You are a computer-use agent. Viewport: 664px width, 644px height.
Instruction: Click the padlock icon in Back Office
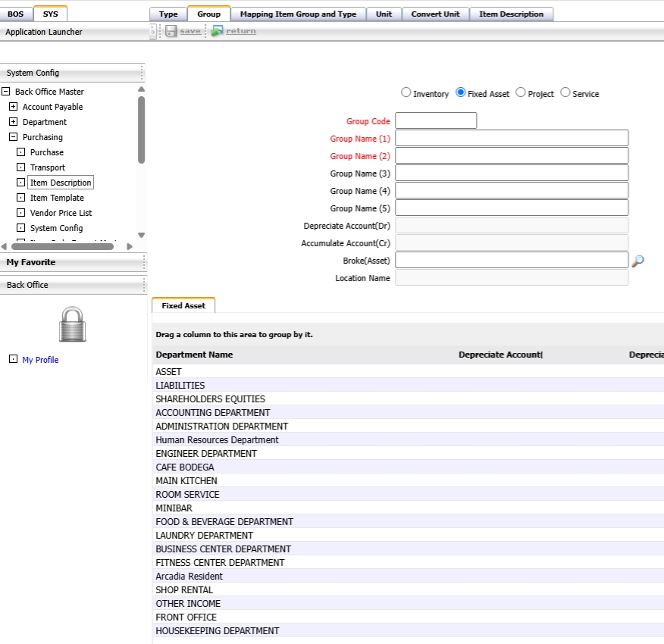pyautogui.click(x=72, y=324)
